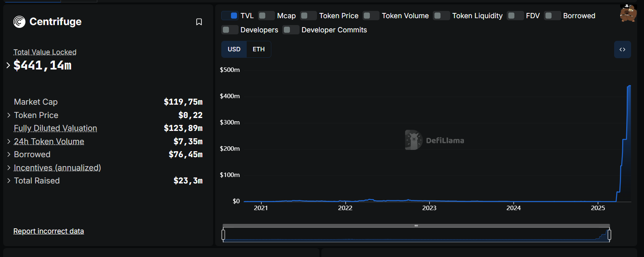Enable the Mcap chart series
The height and width of the screenshot is (257, 644).
click(266, 16)
